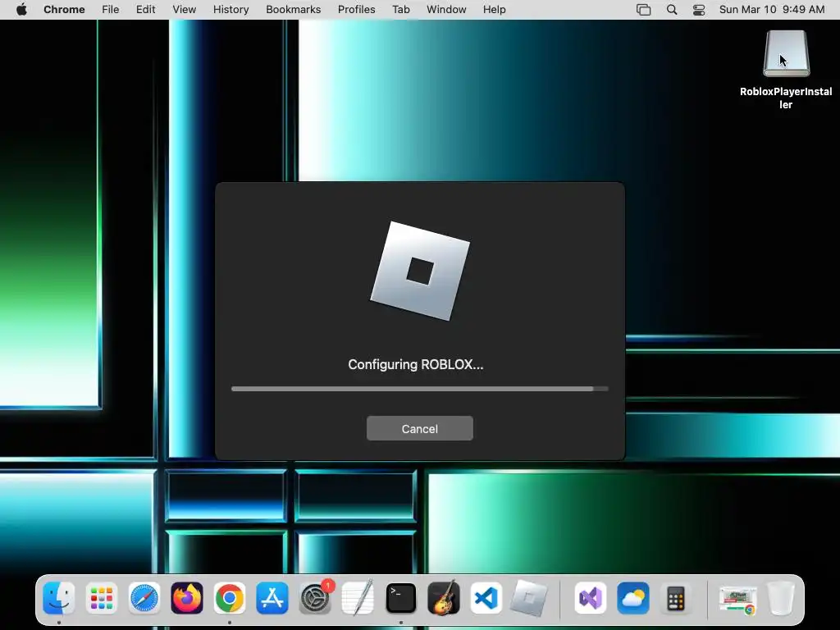Viewport: 840px width, 630px height.
Task: Click the Roblox logo in the installer dialog
Action: coord(420,271)
